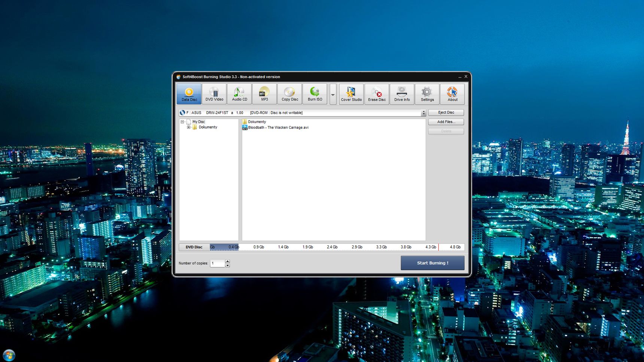Image resolution: width=644 pixels, height=362 pixels.
Task: Open the DVD Video project
Action: tap(214, 93)
